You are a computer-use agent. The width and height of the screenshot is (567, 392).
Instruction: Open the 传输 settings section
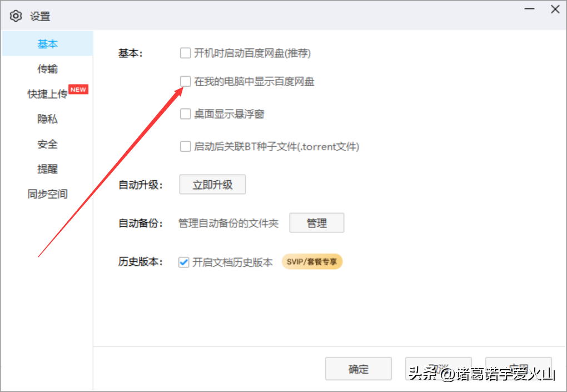47,69
